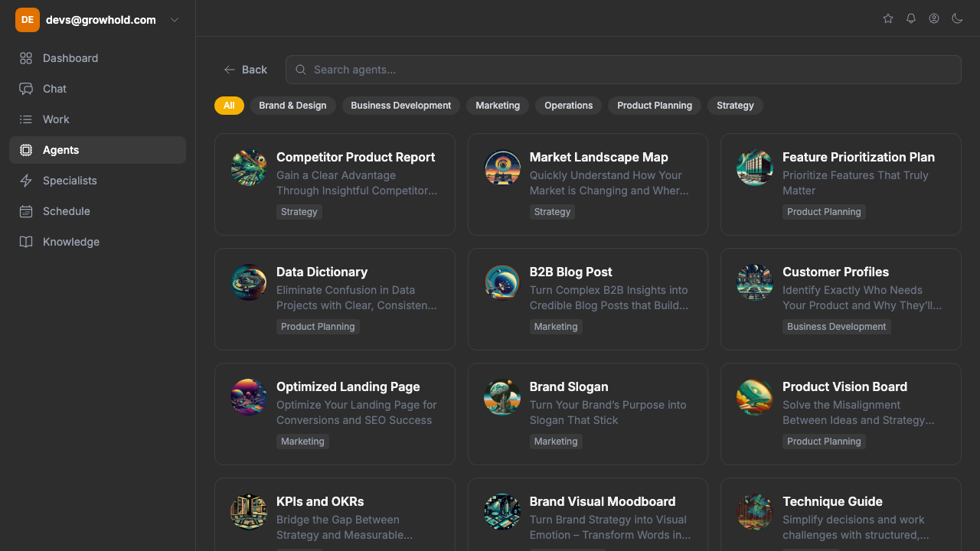Image resolution: width=980 pixels, height=551 pixels.
Task: Open Schedule from the sidebar
Action: pyautogui.click(x=66, y=211)
